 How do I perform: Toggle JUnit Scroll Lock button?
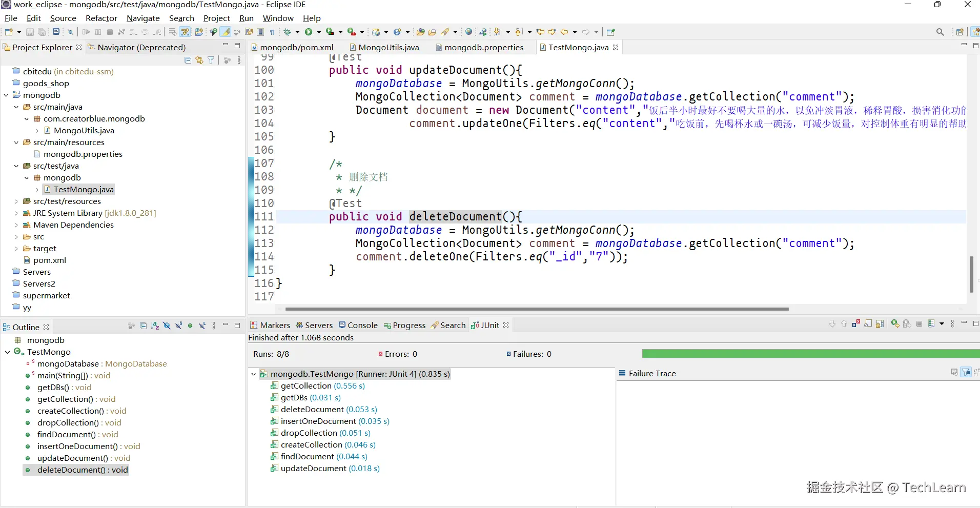(x=880, y=324)
